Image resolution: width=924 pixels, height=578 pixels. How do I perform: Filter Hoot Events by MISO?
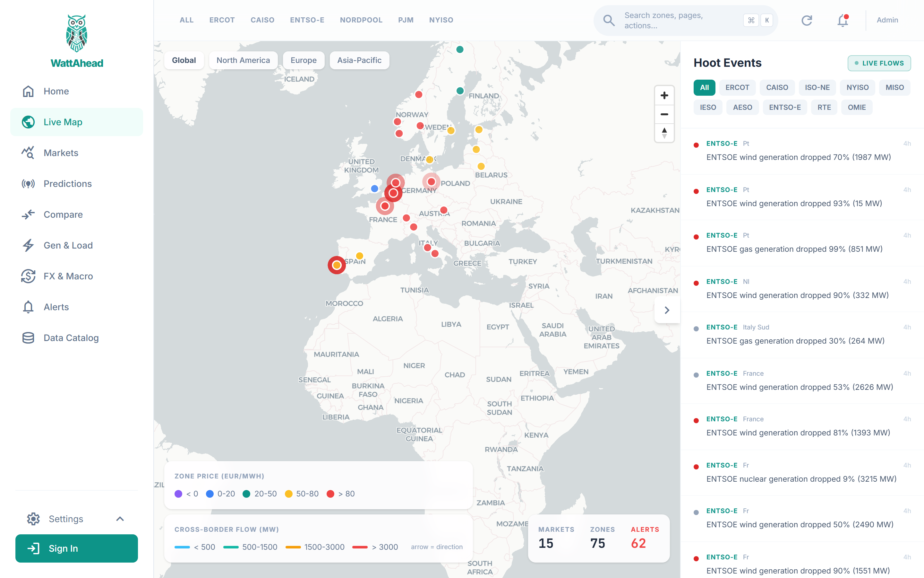(894, 88)
